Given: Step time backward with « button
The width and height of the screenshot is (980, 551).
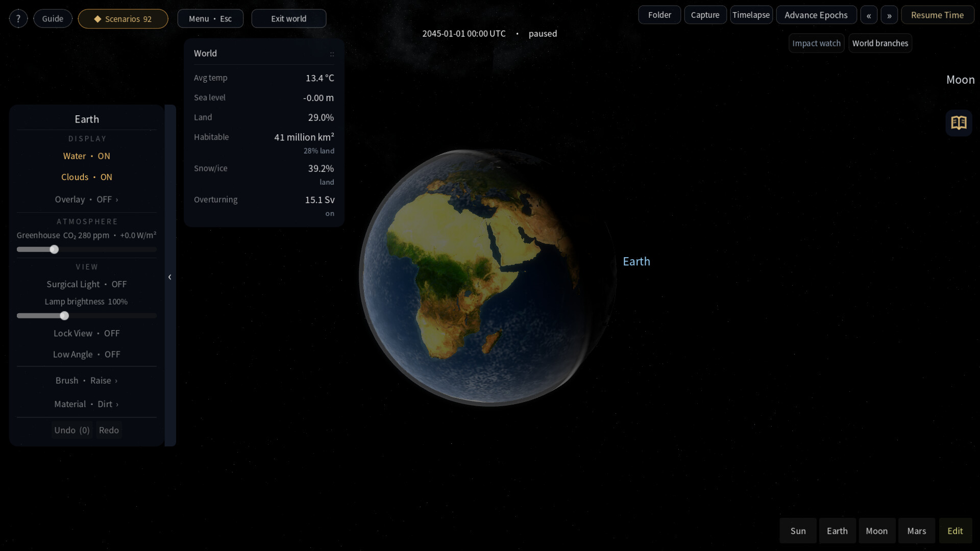Looking at the screenshot, I should click(x=869, y=15).
